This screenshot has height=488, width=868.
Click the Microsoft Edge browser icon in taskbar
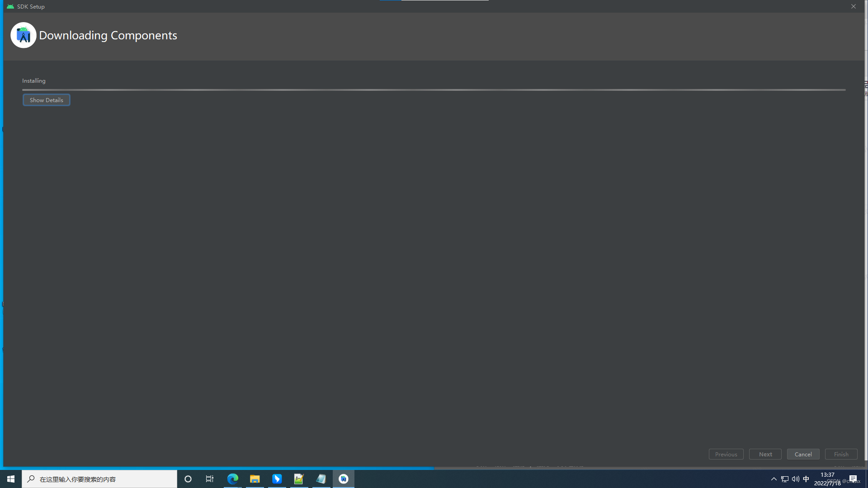[x=232, y=479]
